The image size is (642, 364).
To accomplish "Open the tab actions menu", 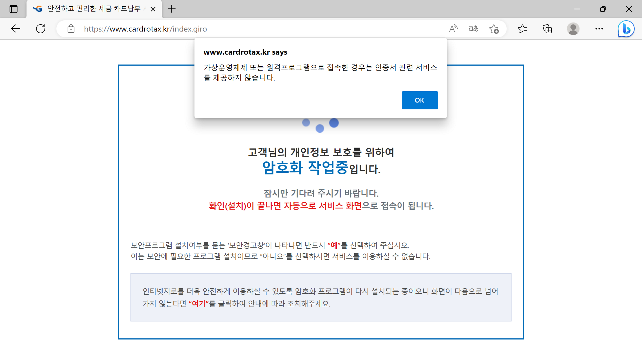I will 14,9.
